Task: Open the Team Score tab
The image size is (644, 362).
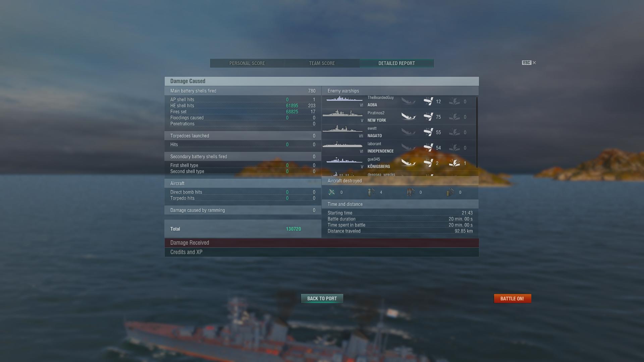Action: click(322, 63)
